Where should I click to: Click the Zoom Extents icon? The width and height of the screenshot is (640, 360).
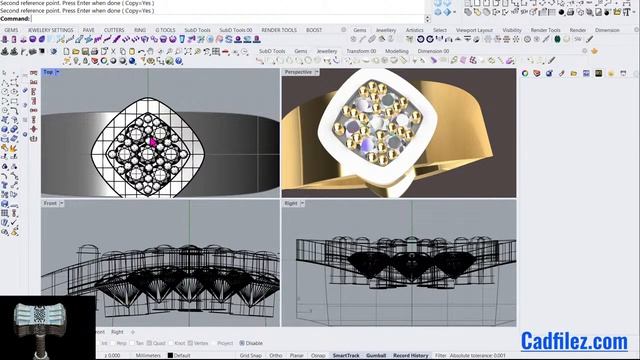tap(188, 52)
